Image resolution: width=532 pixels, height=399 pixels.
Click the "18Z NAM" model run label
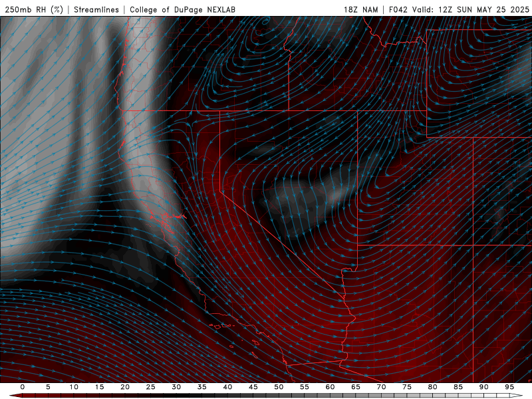(x=361, y=9)
